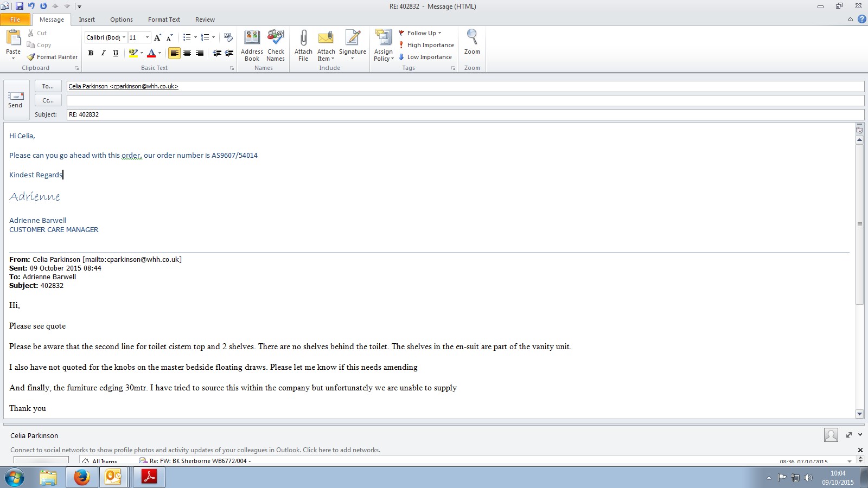Apply the red font color
This screenshot has width=868, height=488.
[x=151, y=53]
